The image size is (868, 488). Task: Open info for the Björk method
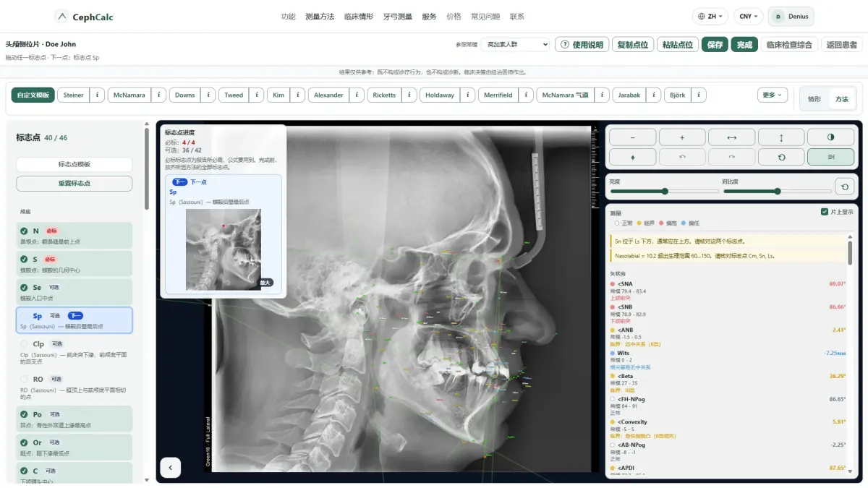click(699, 95)
